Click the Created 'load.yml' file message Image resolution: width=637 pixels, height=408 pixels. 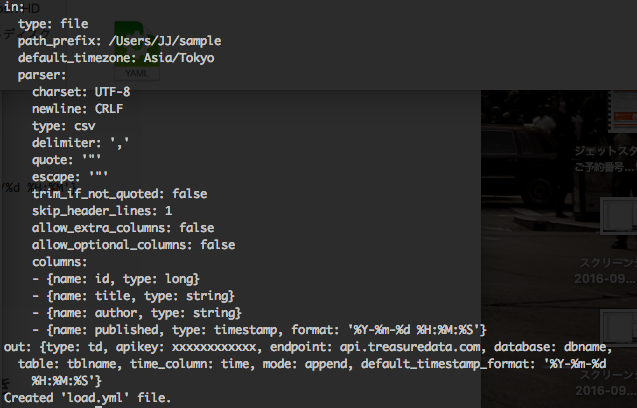(x=96, y=397)
